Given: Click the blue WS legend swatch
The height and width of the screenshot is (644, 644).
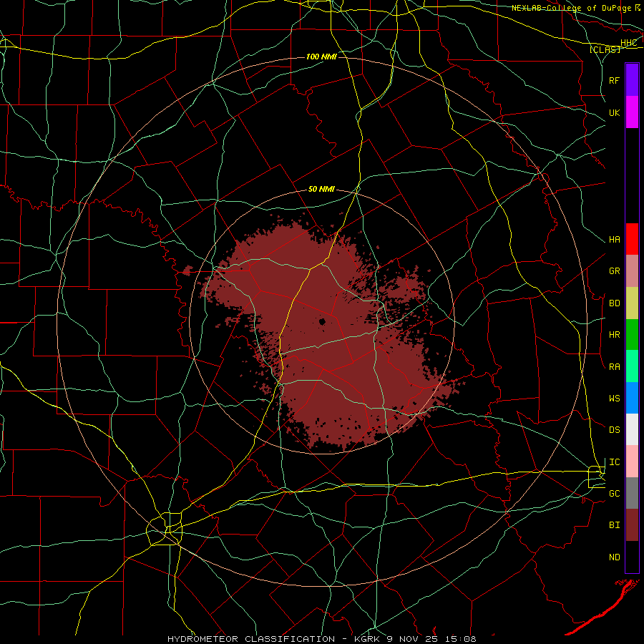Looking at the screenshot, I should tap(632, 398).
